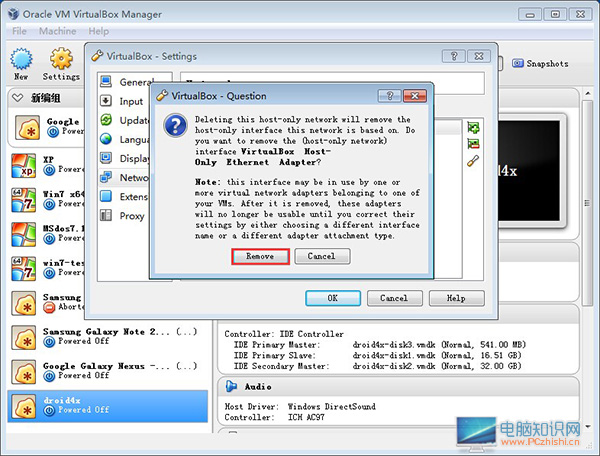Select the droid4x VM entry
This screenshot has height=456, width=600.
tap(108, 406)
